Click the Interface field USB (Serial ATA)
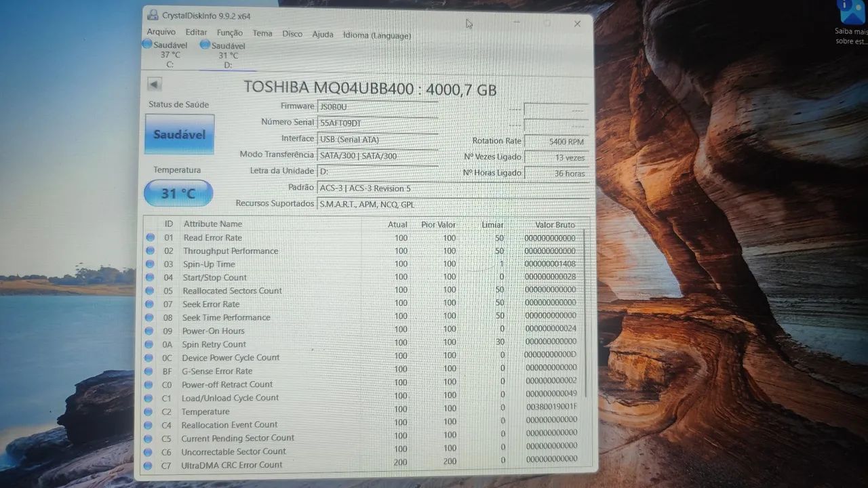 tap(377, 140)
